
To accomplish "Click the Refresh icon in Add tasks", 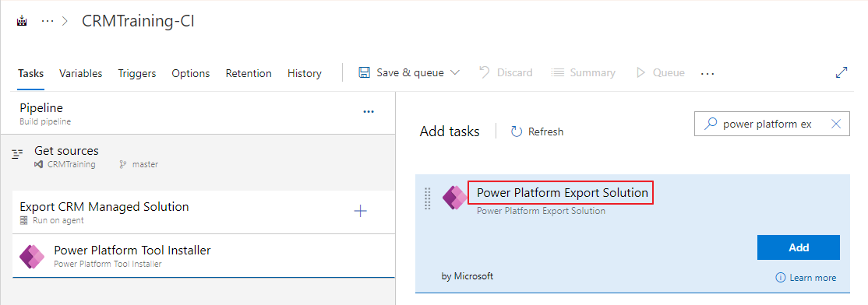I will 517,131.
